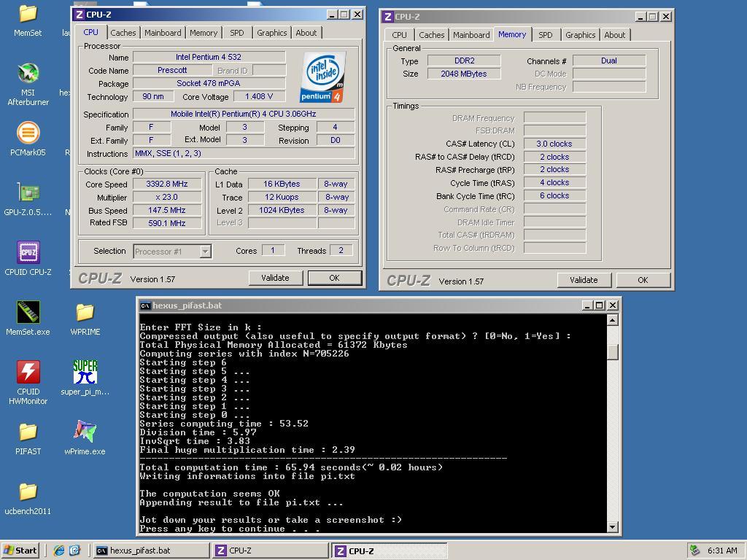Click console scrollbar up arrow
Screen dimensions: 747x560
(x=613, y=320)
